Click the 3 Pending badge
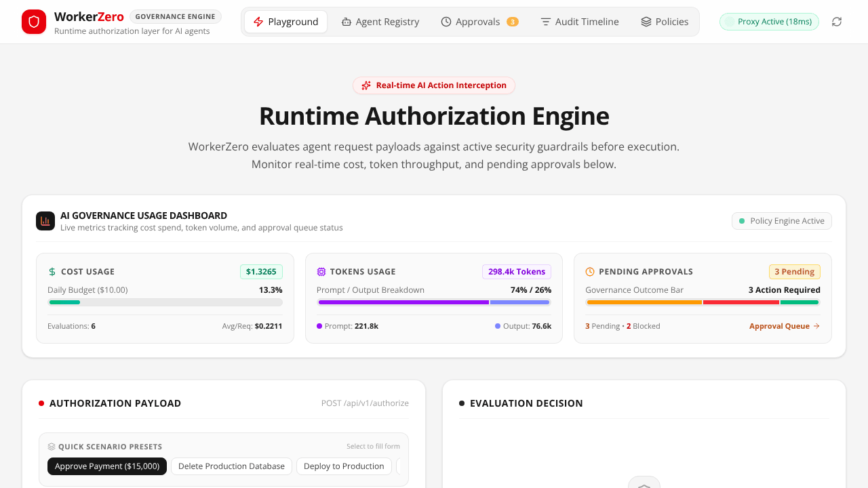Image resolution: width=868 pixels, height=488 pixels. [795, 272]
